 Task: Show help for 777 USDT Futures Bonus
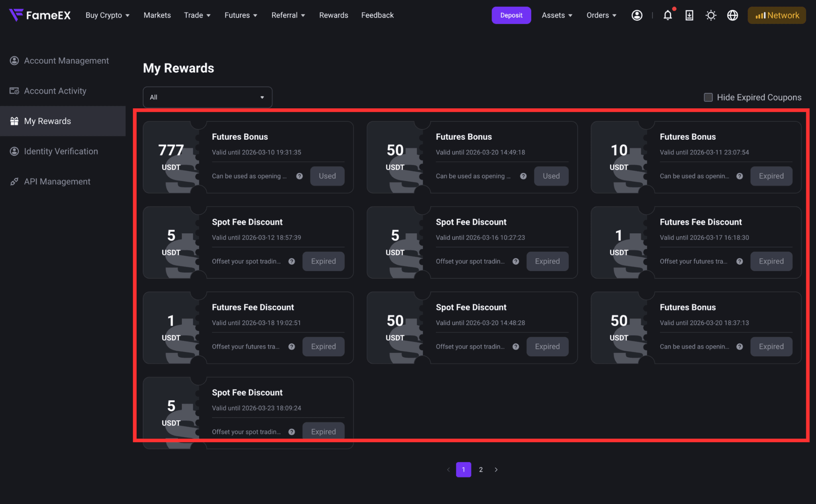299,176
